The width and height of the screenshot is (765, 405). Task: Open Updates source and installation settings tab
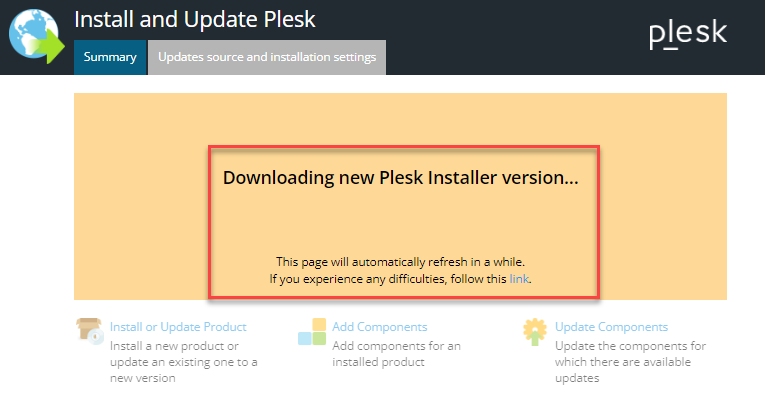[x=267, y=57]
